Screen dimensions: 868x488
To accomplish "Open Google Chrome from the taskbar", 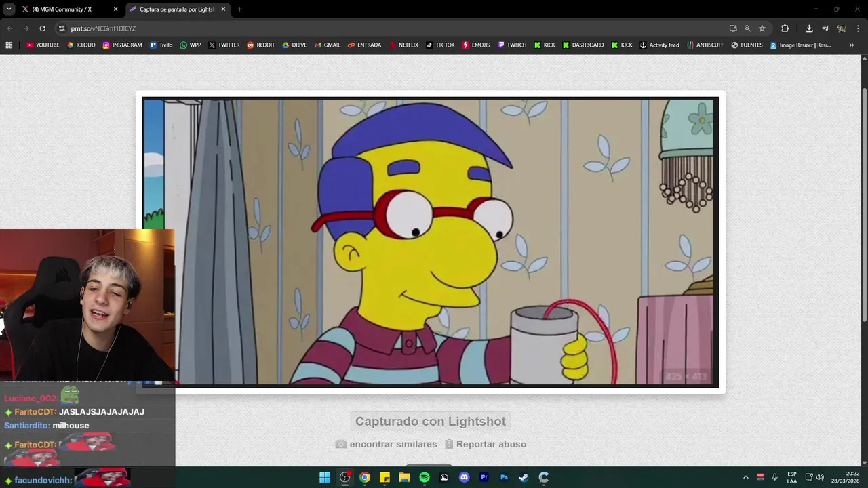I will tap(365, 477).
